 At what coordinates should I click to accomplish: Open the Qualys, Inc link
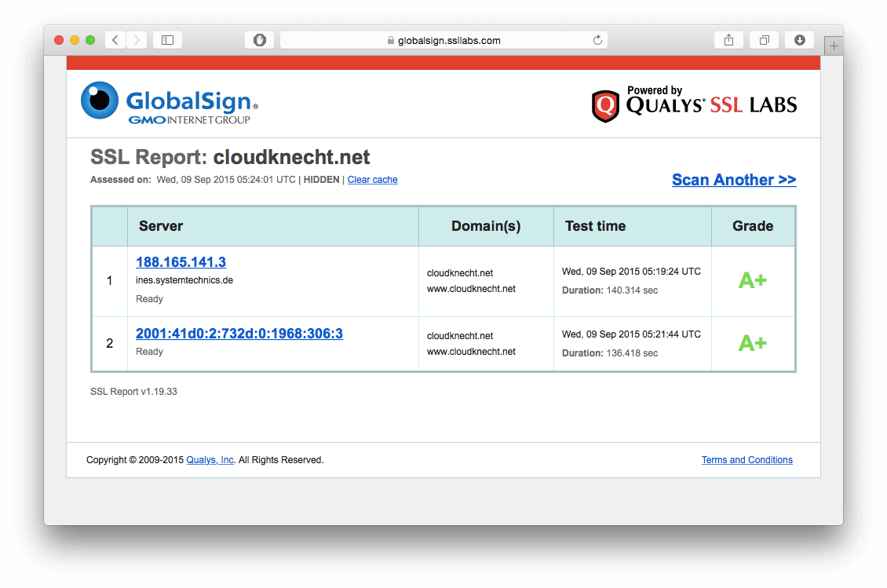210,459
